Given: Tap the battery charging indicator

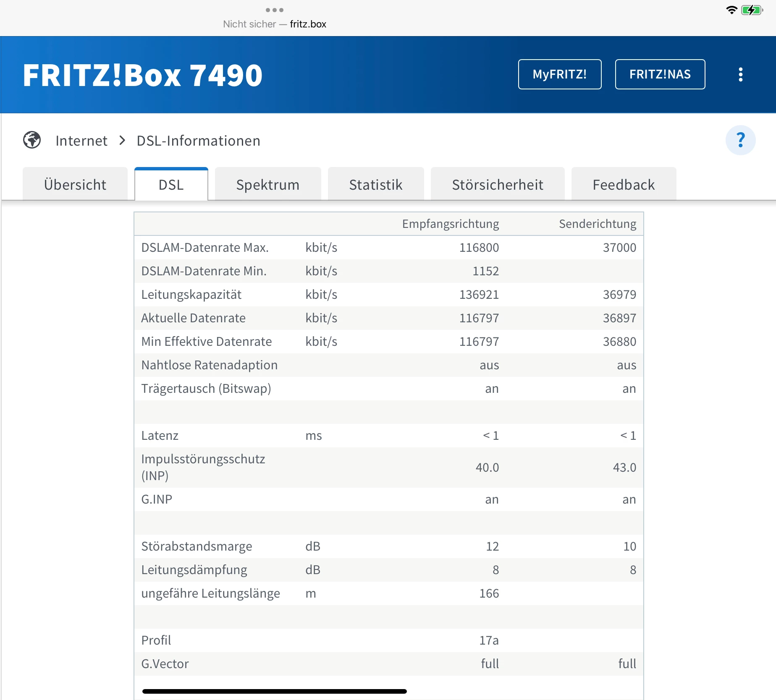Looking at the screenshot, I should [752, 10].
